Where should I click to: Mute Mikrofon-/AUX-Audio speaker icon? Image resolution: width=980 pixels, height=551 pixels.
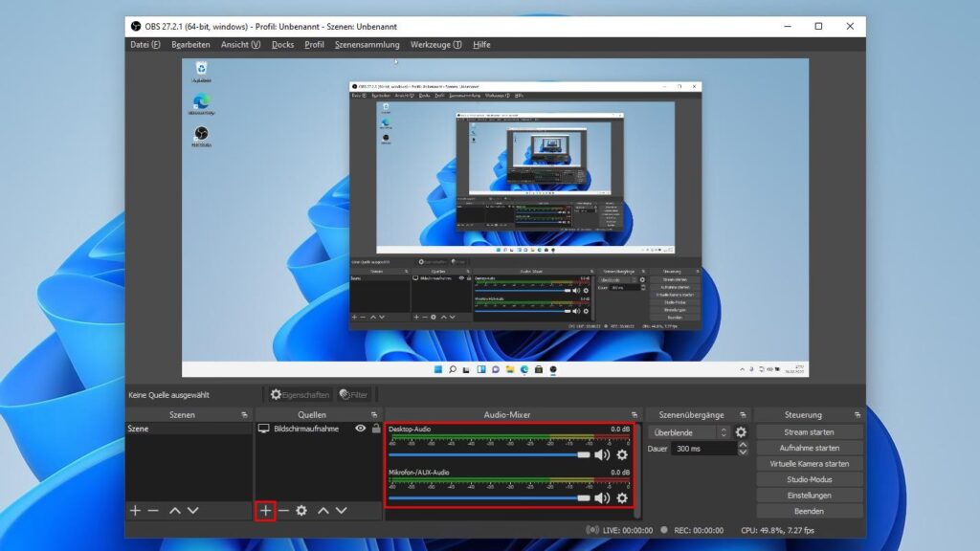click(602, 498)
